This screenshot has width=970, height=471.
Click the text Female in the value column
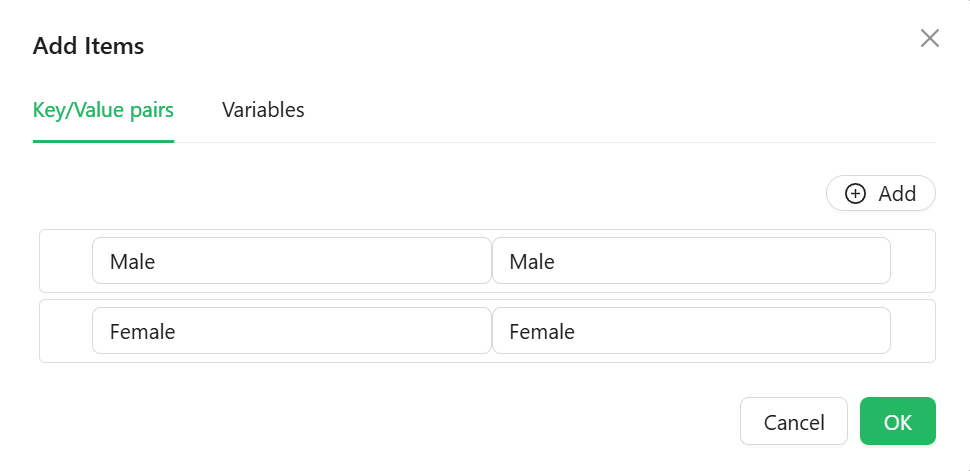[x=542, y=331]
